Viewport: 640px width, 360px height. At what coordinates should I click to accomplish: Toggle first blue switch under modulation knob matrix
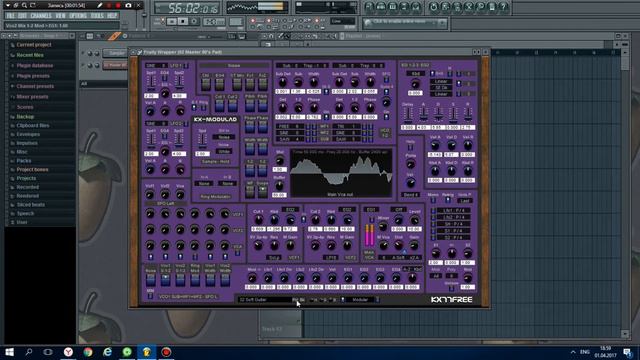click(x=150, y=257)
